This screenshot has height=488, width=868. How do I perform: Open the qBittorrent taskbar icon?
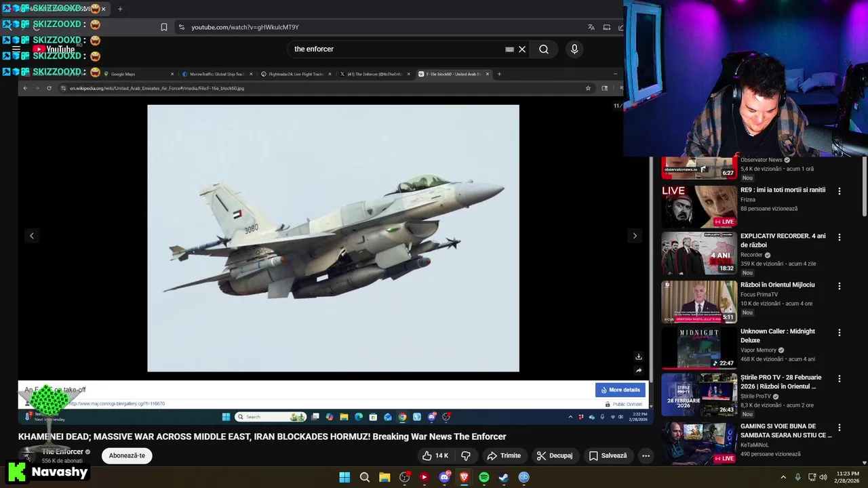(x=524, y=477)
